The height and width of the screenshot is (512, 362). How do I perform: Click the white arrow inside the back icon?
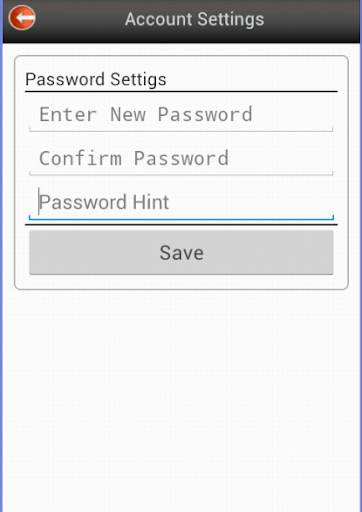(x=24, y=17)
